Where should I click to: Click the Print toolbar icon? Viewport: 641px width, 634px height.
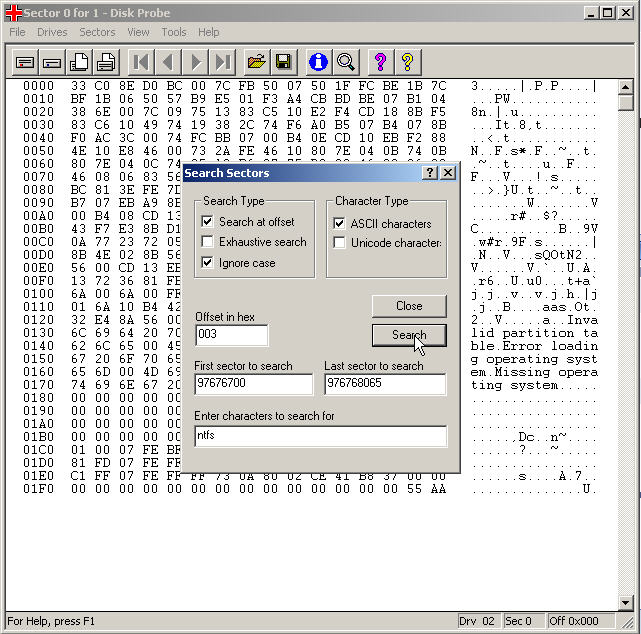[x=106, y=63]
